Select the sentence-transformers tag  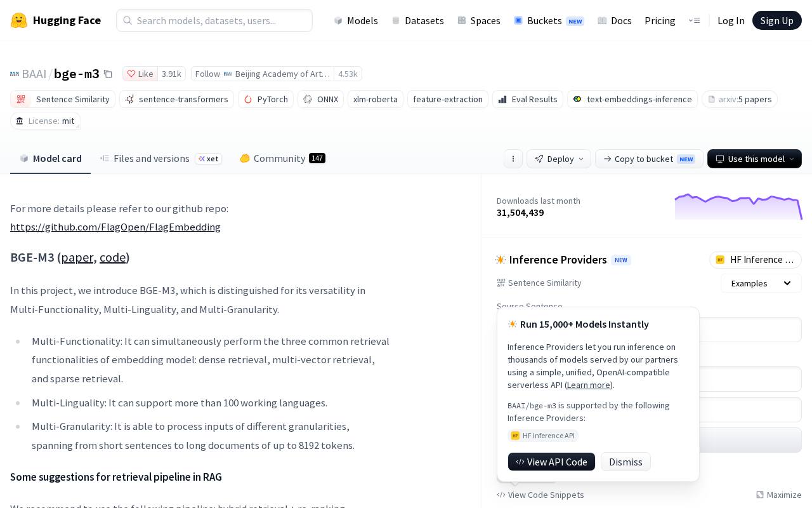(176, 99)
